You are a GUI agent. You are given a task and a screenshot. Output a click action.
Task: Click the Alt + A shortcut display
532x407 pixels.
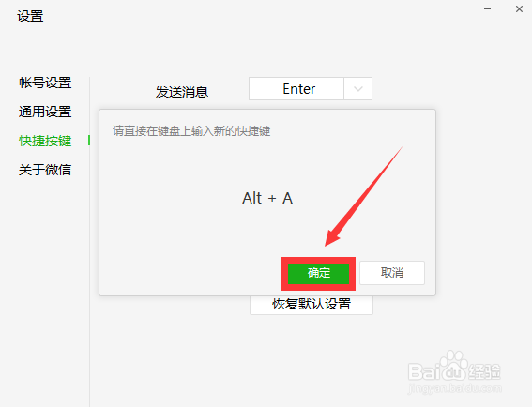(x=267, y=198)
